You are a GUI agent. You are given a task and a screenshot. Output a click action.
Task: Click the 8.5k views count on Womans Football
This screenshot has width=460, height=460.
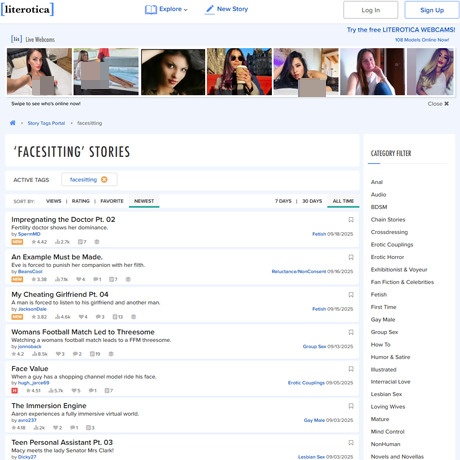(x=40, y=354)
